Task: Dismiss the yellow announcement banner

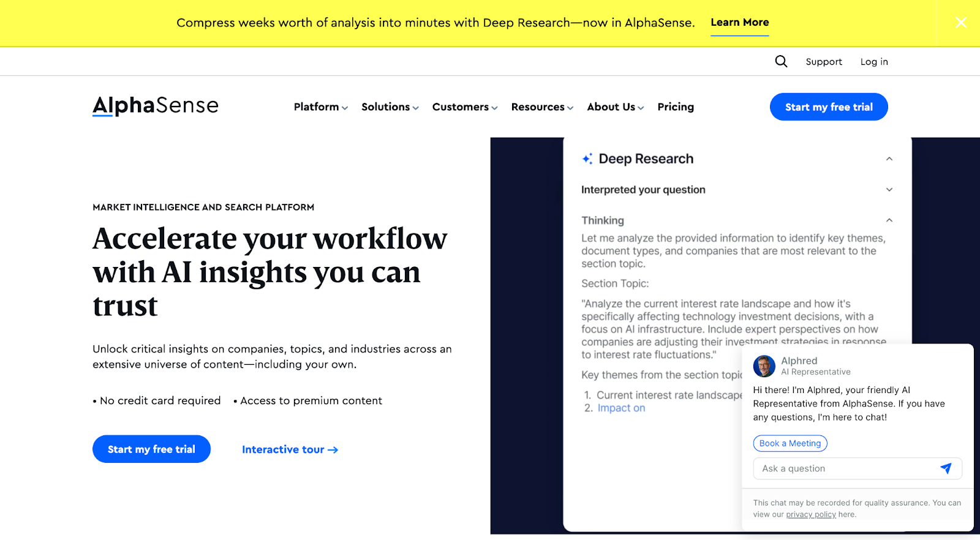Action: (x=961, y=23)
